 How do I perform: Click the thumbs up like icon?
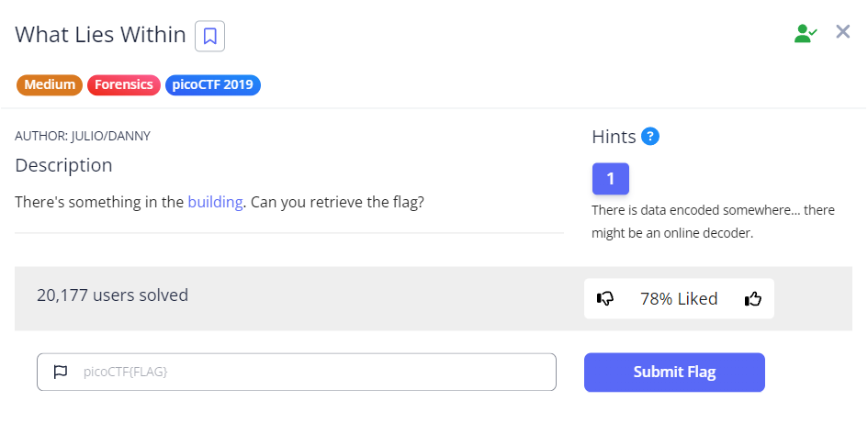(x=753, y=298)
